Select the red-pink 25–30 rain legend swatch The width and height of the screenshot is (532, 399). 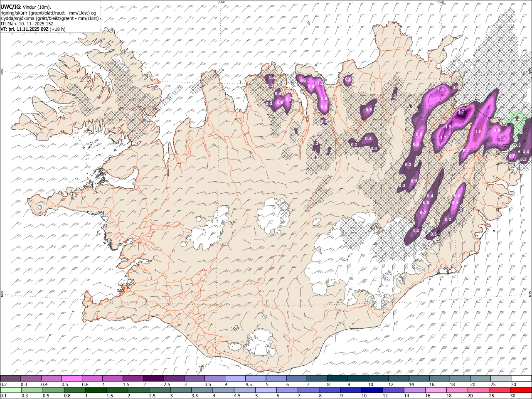pos(499,390)
